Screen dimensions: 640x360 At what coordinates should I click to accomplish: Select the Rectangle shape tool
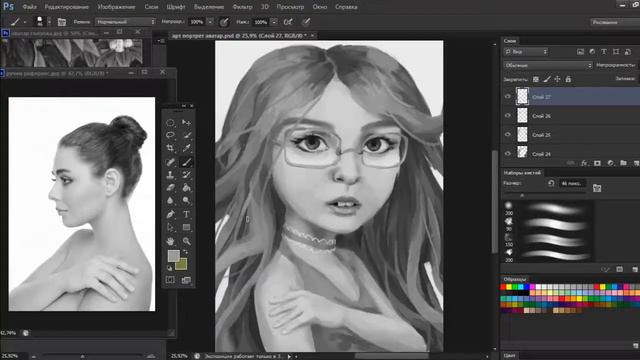click(x=187, y=227)
